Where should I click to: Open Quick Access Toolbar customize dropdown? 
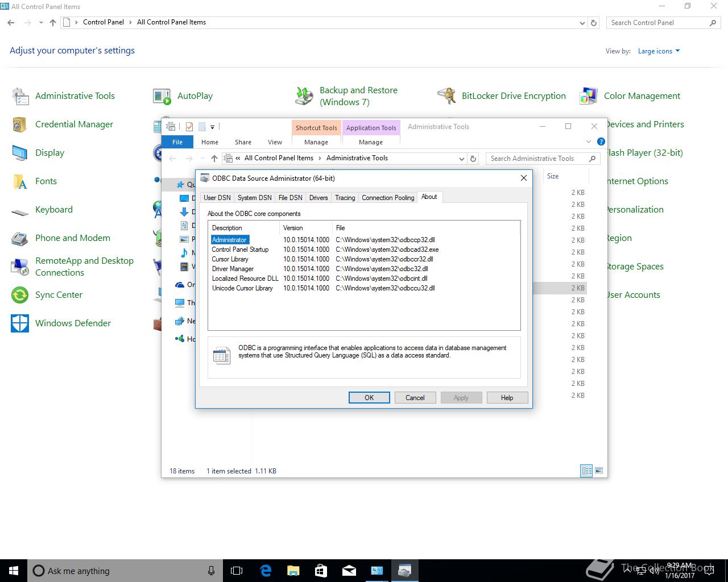[x=213, y=127]
